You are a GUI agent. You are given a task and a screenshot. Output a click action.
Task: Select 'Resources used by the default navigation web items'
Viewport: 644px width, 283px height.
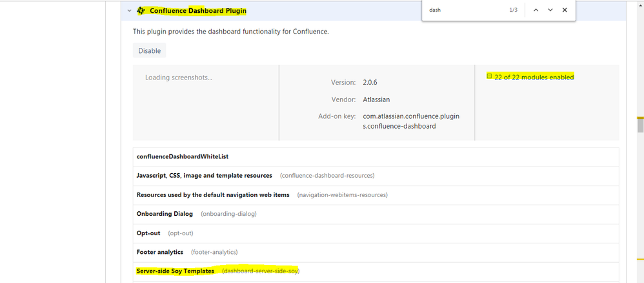[x=376, y=195]
